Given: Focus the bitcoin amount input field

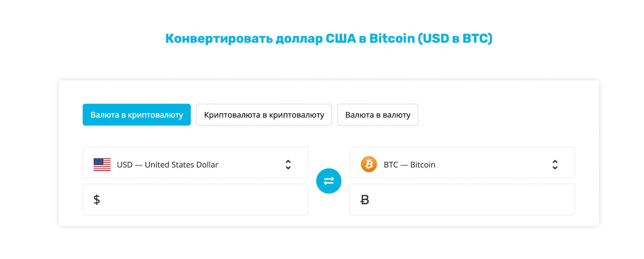Looking at the screenshot, I should point(462,199).
